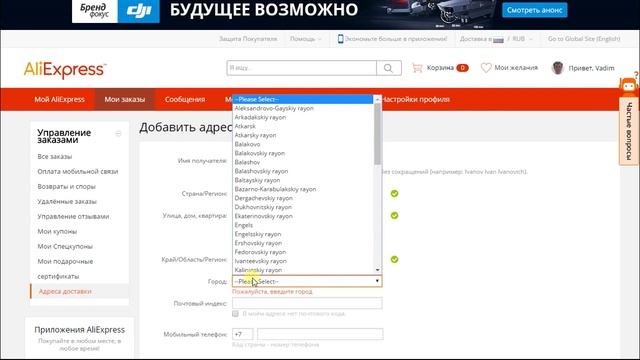Open Настройки профиля tab
640x360 pixels.
point(416,99)
